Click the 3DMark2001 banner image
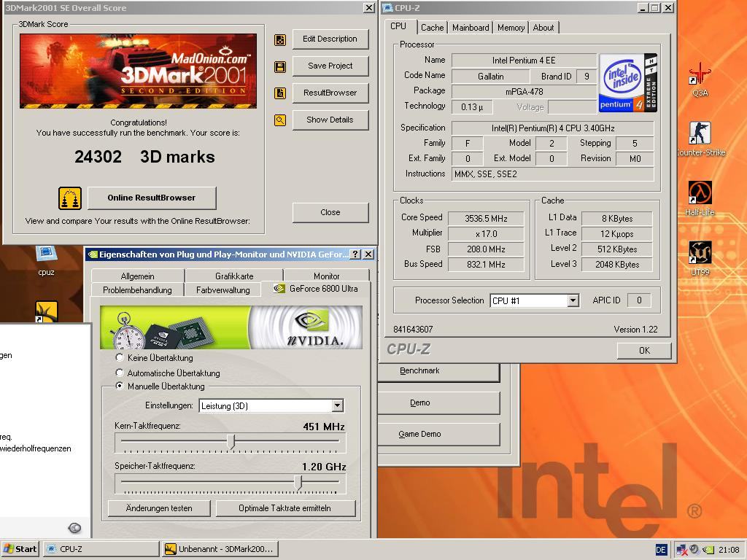Screen dimensions: 747x560 [138, 71]
